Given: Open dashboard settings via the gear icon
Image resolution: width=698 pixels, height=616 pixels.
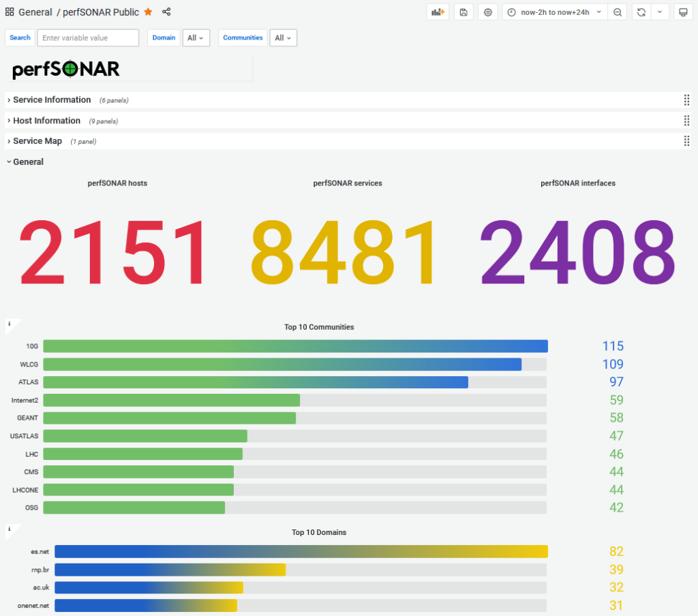Looking at the screenshot, I should click(487, 12).
